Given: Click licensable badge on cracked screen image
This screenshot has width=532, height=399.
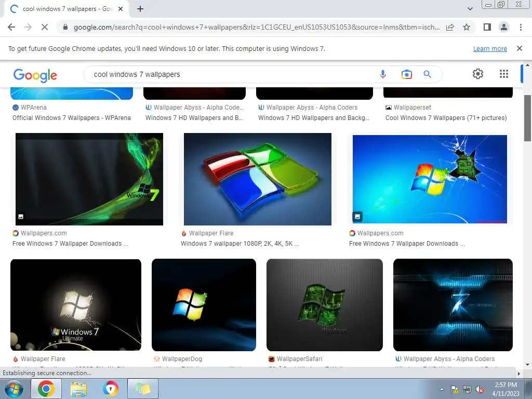Looking at the screenshot, I should tap(357, 217).
